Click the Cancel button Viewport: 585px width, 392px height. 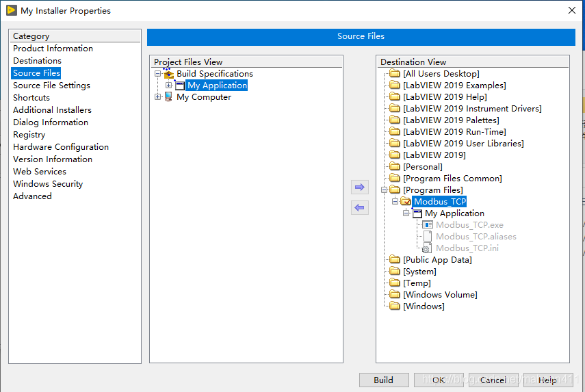[493, 380]
